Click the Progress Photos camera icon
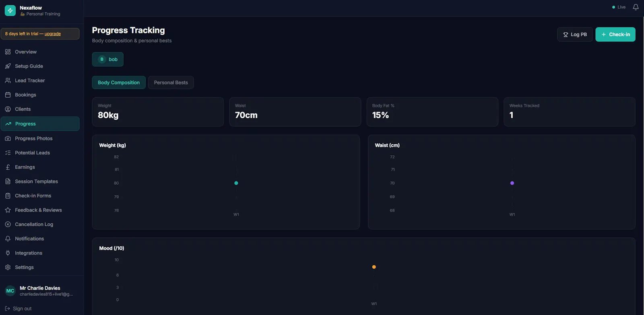Screen dimensions: 644x315 tap(8, 138)
